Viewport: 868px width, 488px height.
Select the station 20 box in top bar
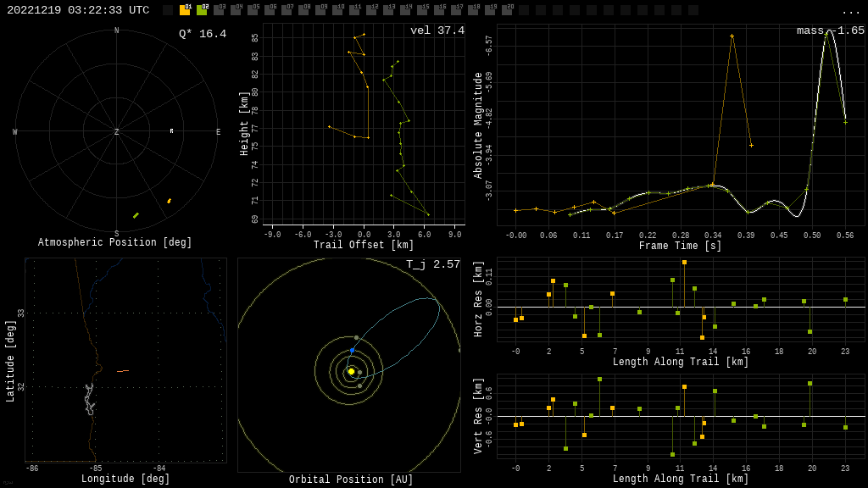pos(507,10)
